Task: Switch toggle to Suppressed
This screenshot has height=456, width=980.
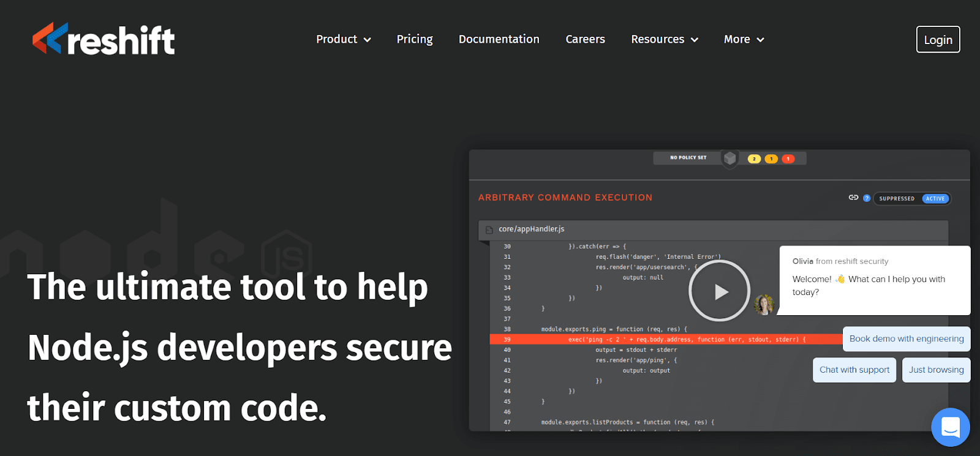Action: (897, 198)
